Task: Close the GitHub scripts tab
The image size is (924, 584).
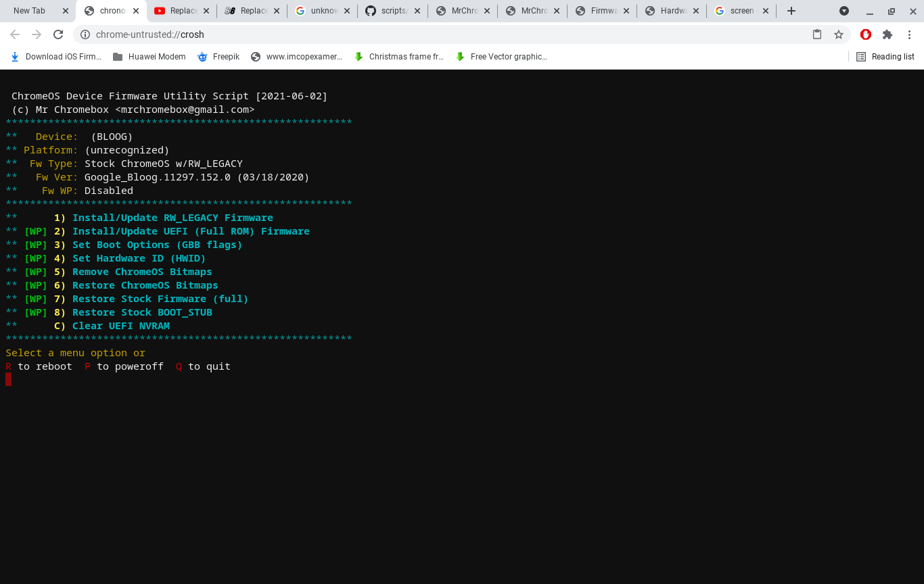Action: [417, 11]
